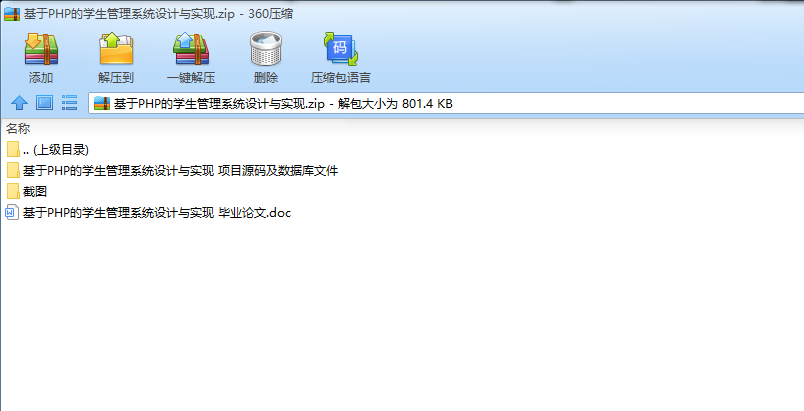Click the window title bar text
Screen dimensions: 804x411
[x=158, y=14]
